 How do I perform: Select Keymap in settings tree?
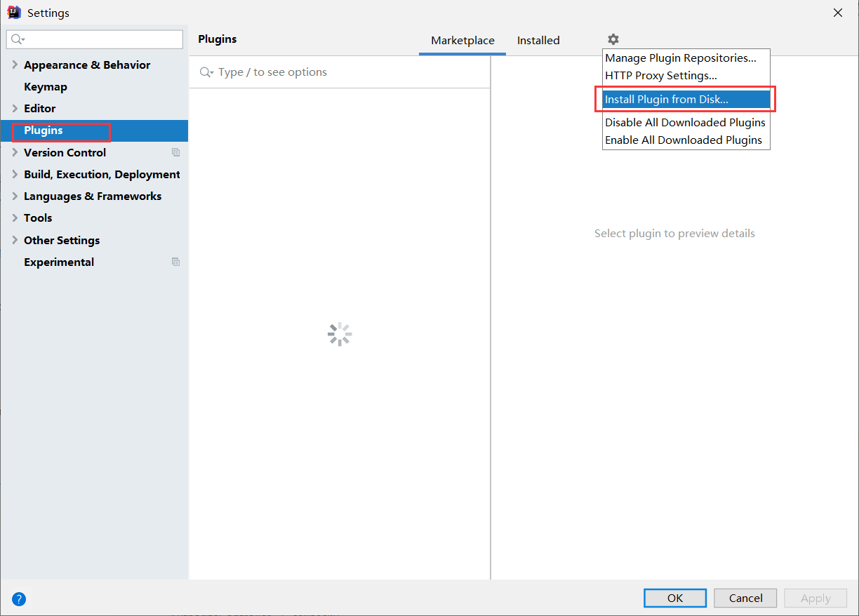(46, 87)
